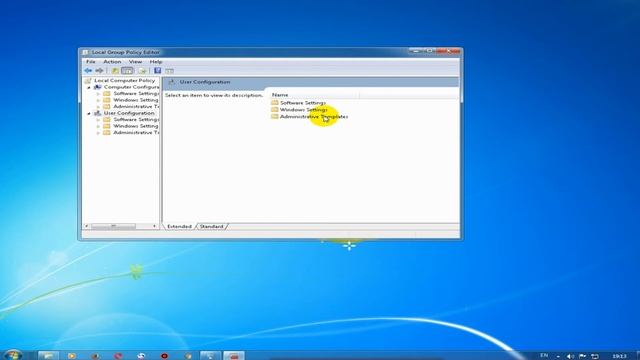
Task: Open the Windows Start menu orb
Action: click(x=12, y=355)
